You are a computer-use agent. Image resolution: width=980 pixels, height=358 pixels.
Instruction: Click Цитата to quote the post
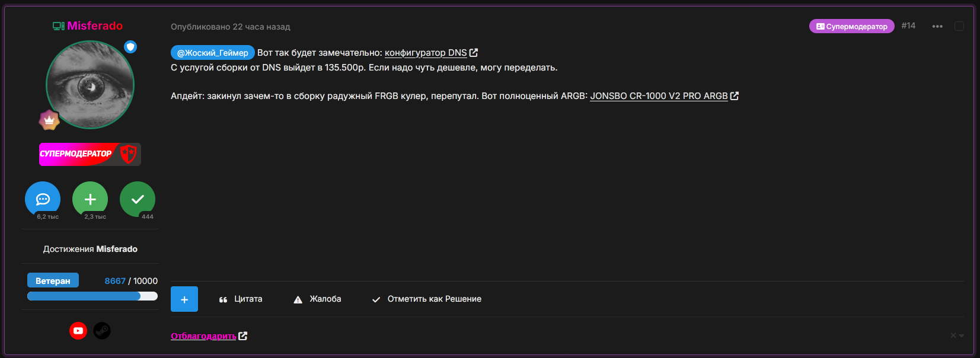coord(241,299)
